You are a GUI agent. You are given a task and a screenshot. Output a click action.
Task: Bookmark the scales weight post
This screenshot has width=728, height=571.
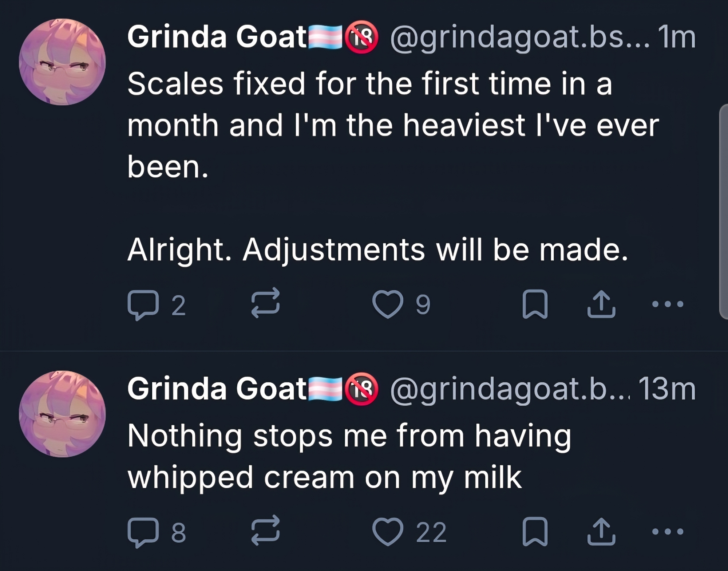tap(535, 304)
